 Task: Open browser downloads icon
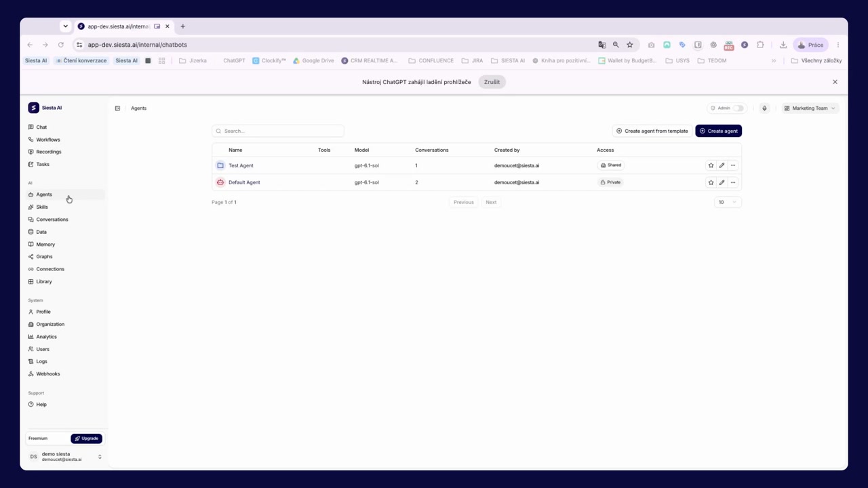[x=783, y=45]
